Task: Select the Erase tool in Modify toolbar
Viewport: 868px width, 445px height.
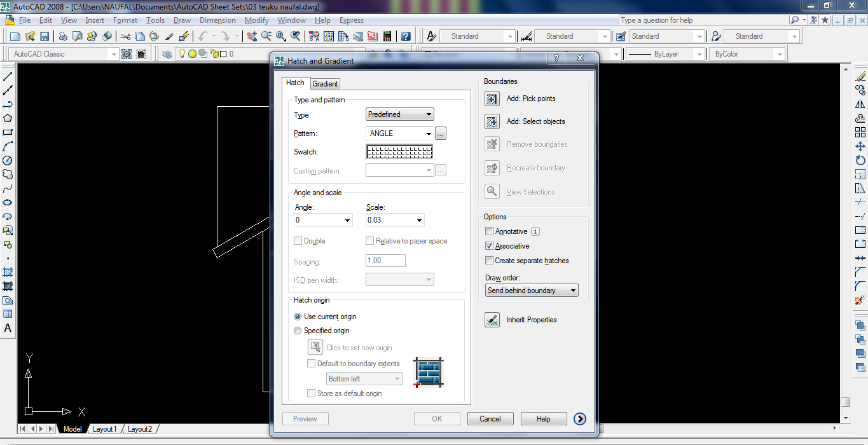Action: click(x=860, y=76)
